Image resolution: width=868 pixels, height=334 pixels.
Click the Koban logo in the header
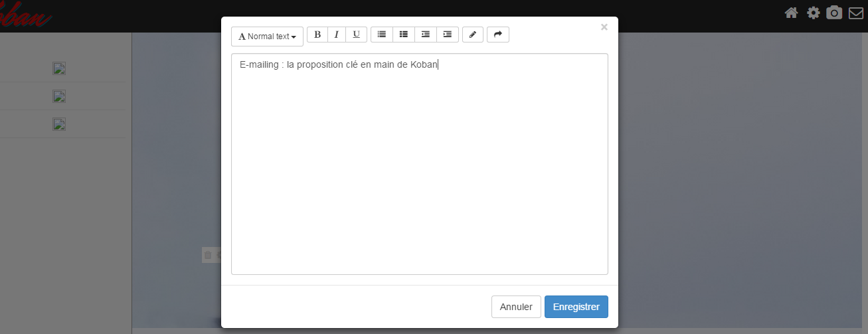tap(26, 15)
